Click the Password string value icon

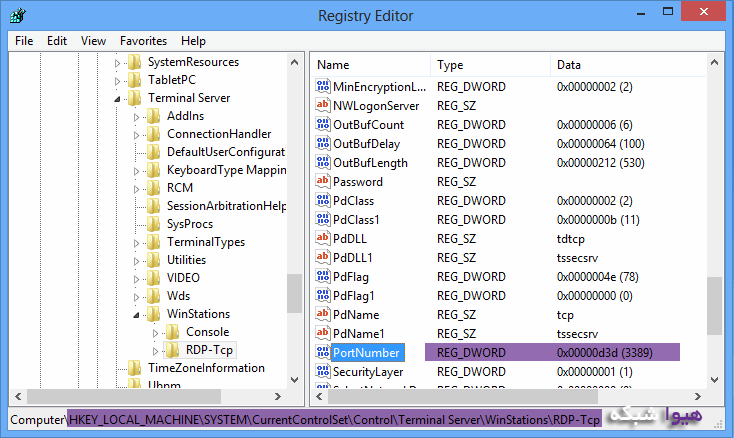click(x=323, y=181)
